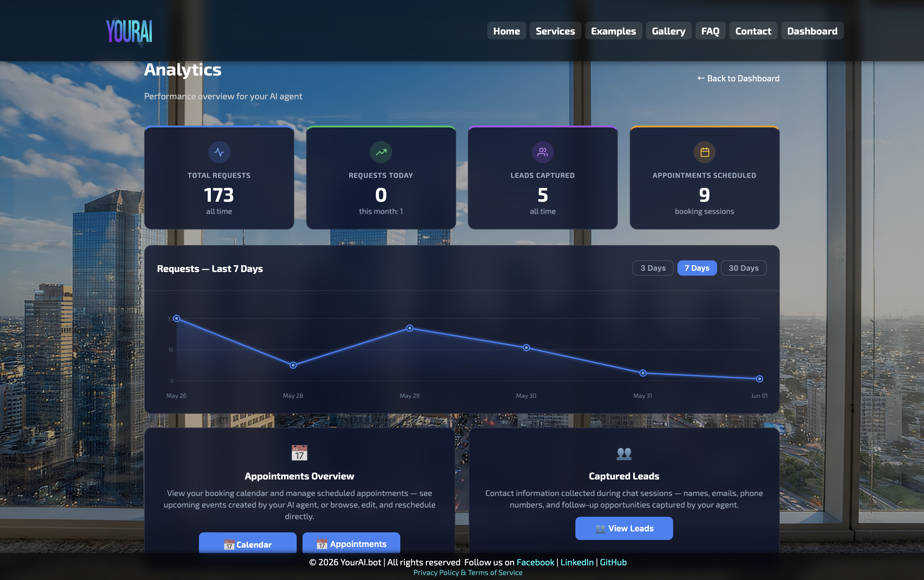
Task: Click the May 29 chart data point
Action: (x=410, y=328)
